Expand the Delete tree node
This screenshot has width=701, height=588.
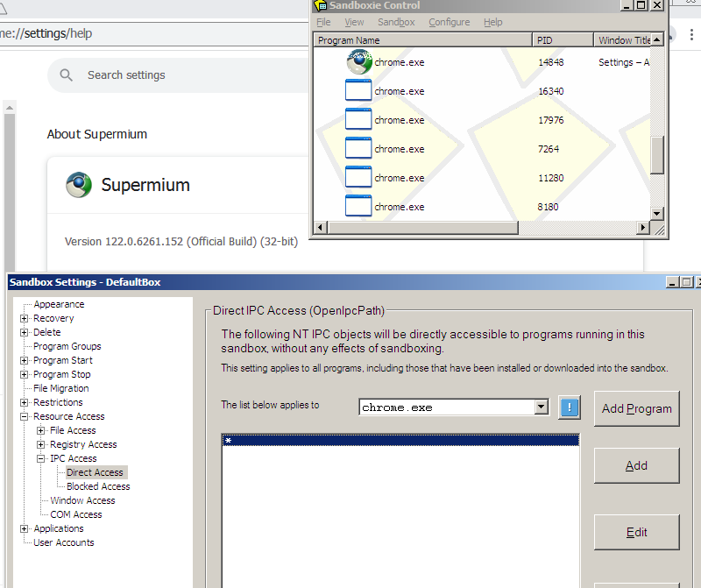pyautogui.click(x=25, y=332)
